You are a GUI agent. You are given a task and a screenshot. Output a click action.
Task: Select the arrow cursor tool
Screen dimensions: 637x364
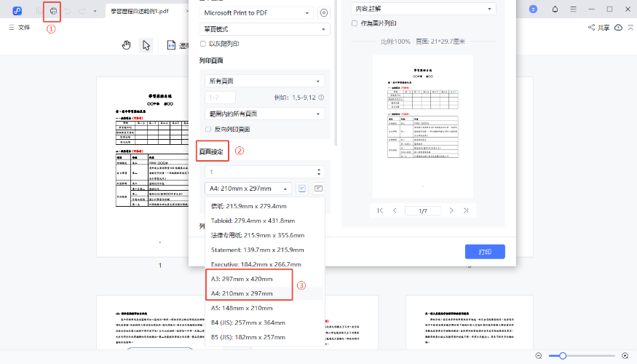pos(146,45)
